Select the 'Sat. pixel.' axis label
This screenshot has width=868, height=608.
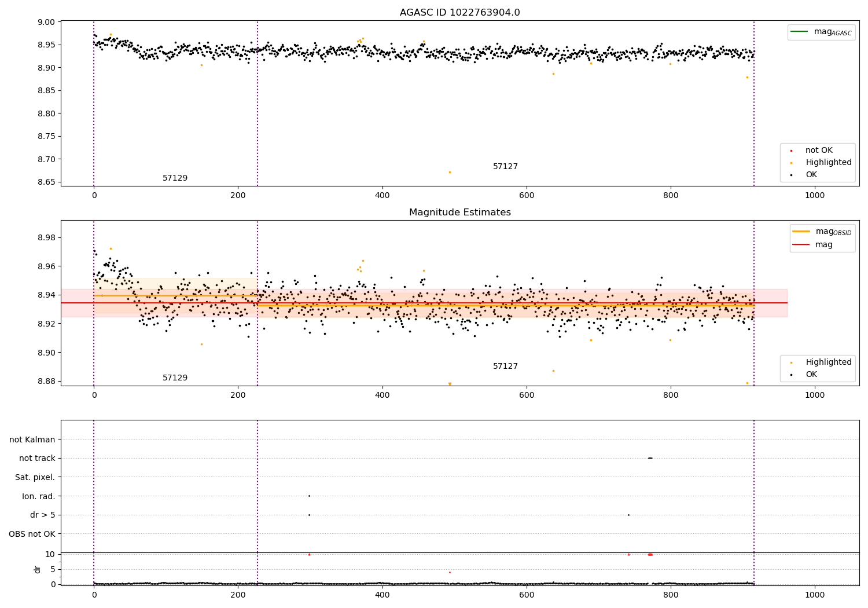[35, 478]
